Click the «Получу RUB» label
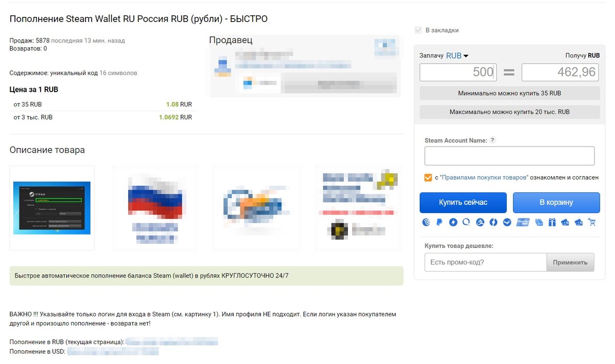Screen dimensions: 615x364 click(583, 56)
